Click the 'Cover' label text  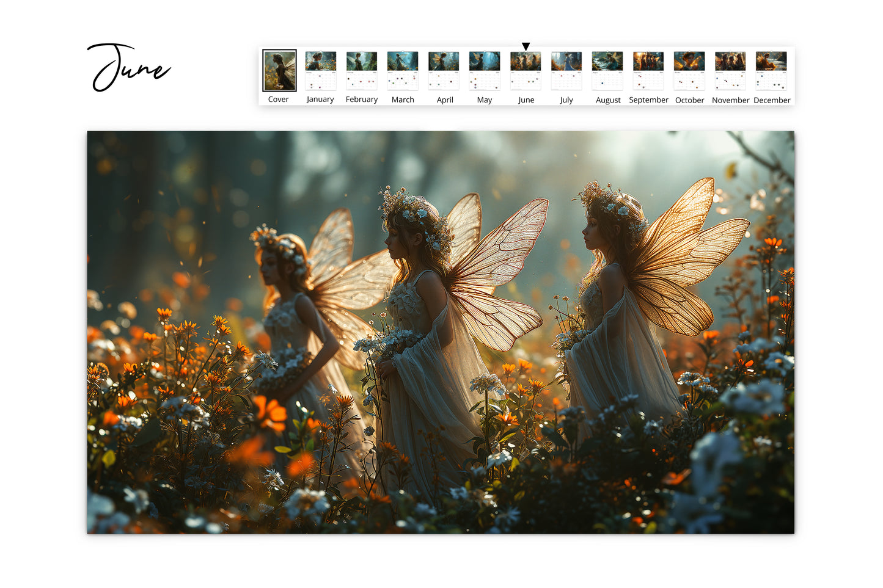[x=279, y=100]
